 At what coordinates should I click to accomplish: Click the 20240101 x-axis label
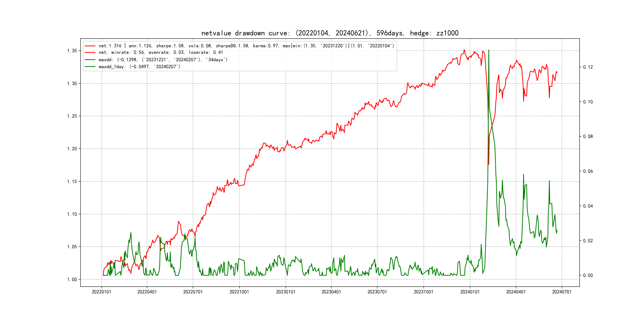pos(470,292)
